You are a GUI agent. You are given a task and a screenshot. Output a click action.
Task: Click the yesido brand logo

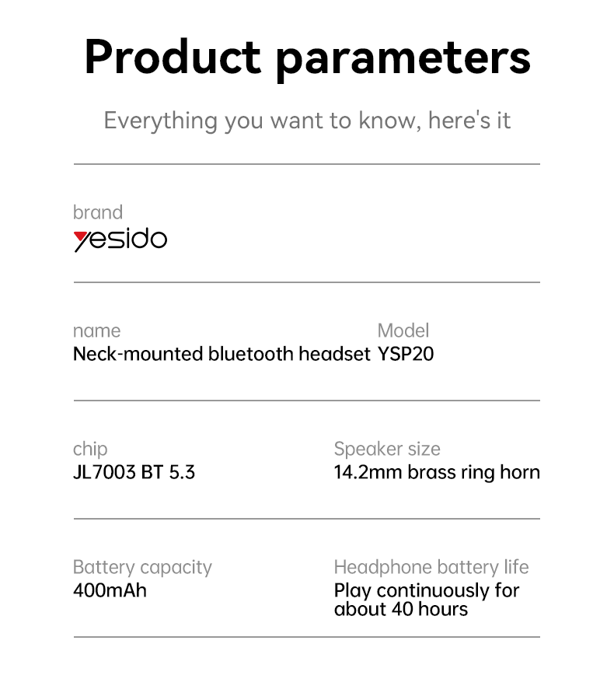120,240
